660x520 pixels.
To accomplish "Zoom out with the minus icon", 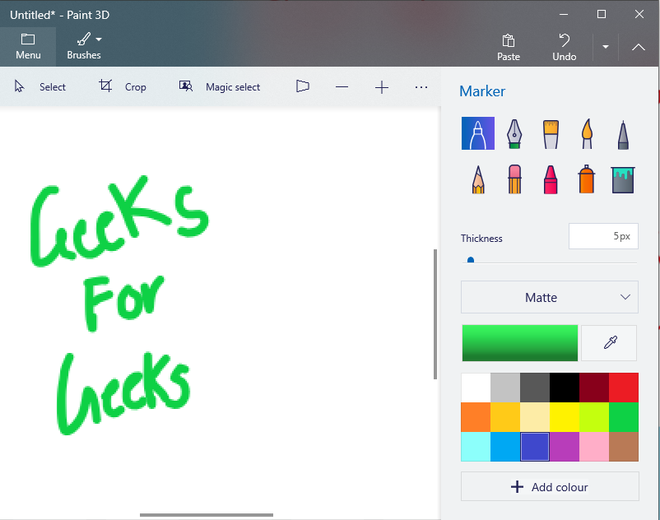I will pos(342,87).
